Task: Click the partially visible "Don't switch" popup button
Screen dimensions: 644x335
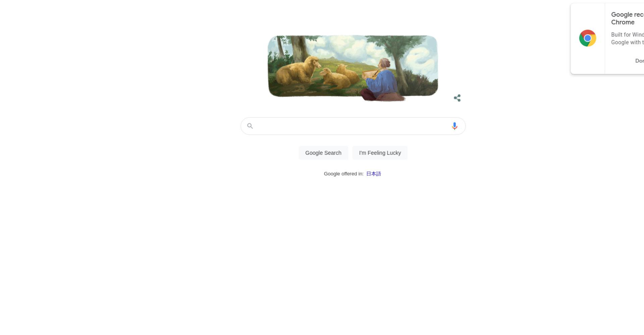Action: coord(639,61)
